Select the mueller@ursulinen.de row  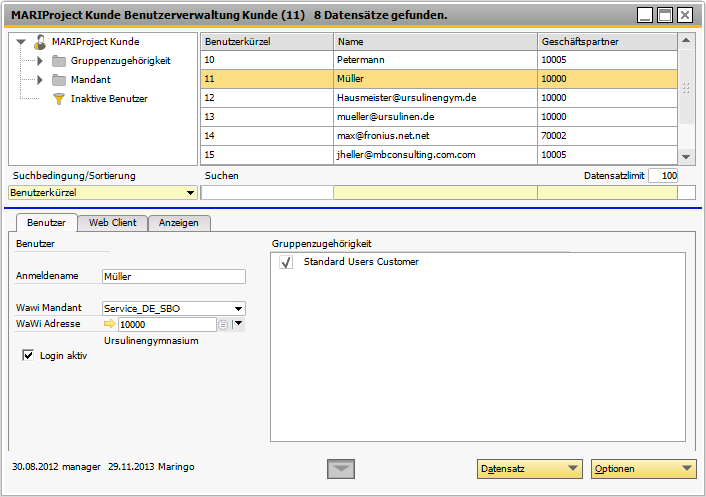439,117
